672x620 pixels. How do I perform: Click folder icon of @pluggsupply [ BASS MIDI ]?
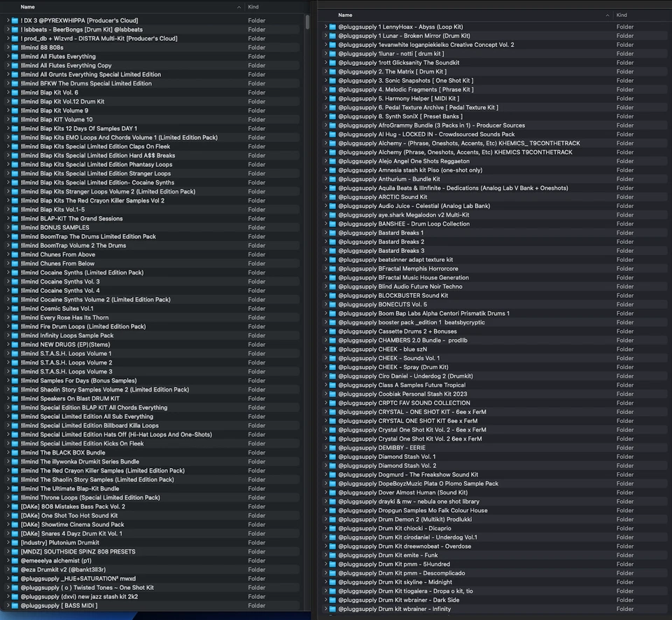pyautogui.click(x=15, y=606)
